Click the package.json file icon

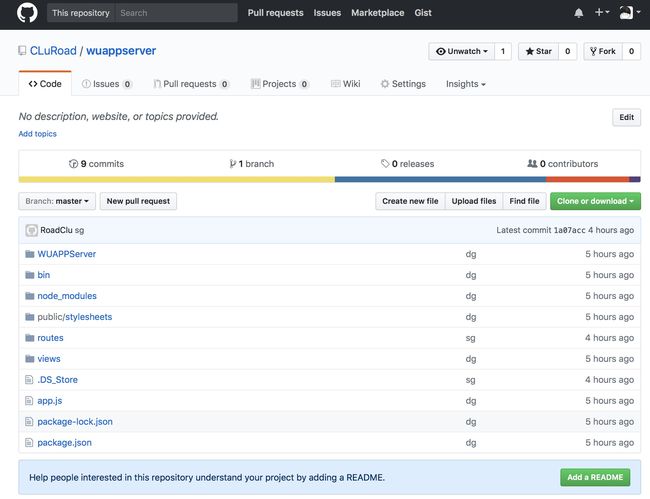pos(29,443)
